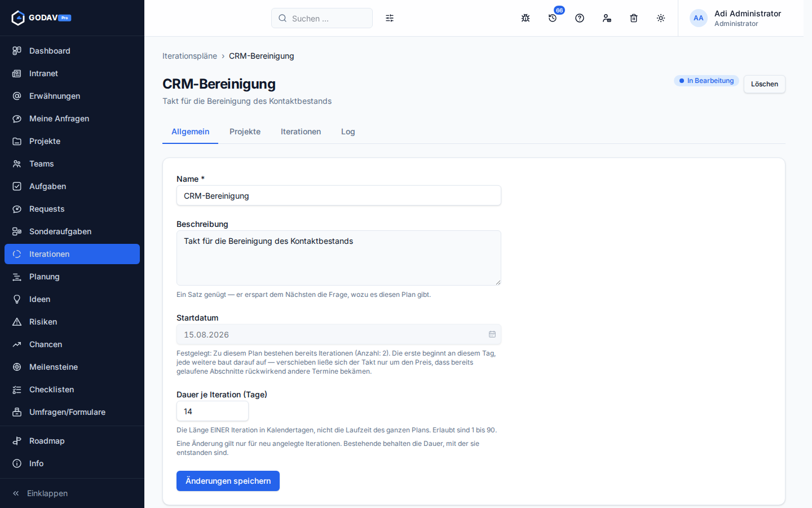Click the GODAV logo
The image size is (812, 508).
pyautogui.click(x=41, y=18)
